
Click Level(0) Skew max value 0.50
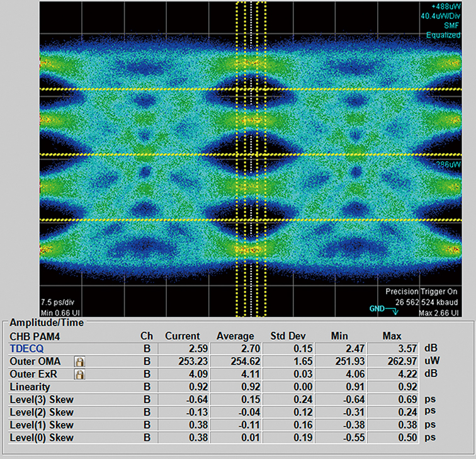coord(407,438)
